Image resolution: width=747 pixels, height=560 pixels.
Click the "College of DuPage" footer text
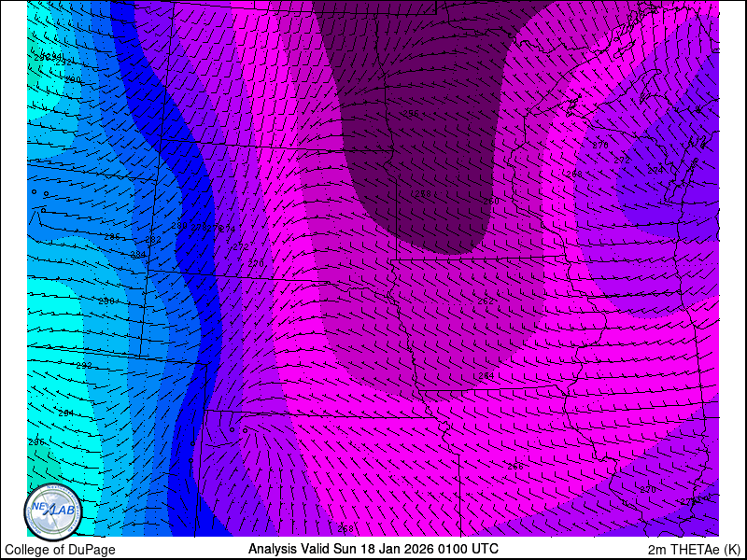coord(60,550)
